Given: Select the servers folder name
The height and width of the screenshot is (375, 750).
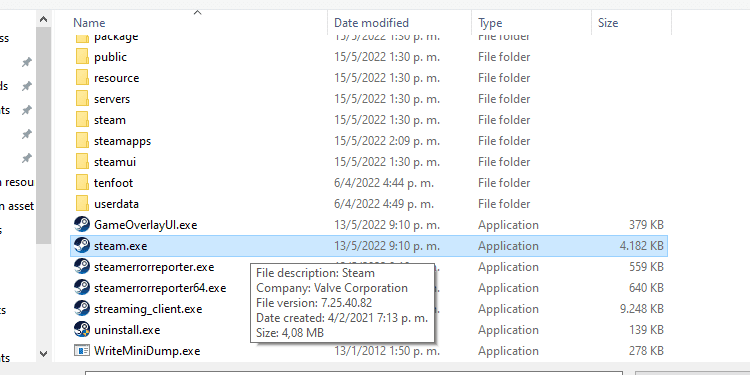Looking at the screenshot, I should tap(112, 99).
